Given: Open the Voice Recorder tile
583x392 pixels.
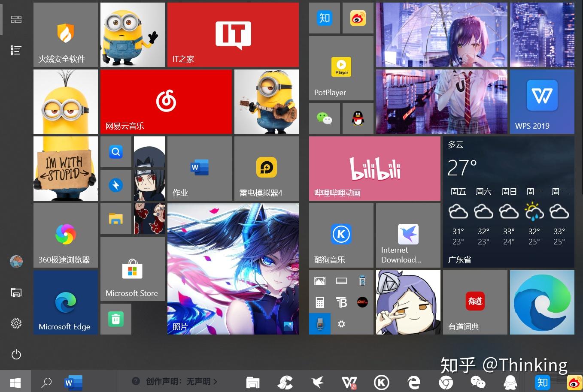Looking at the screenshot, I should [x=320, y=324].
